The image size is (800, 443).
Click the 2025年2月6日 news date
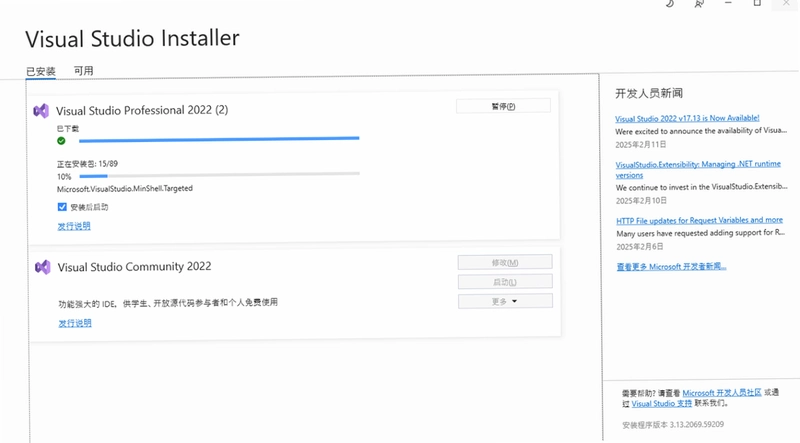point(640,247)
